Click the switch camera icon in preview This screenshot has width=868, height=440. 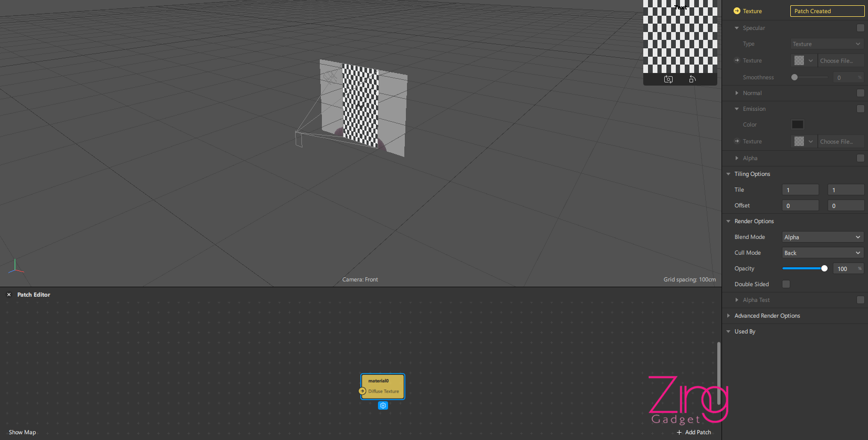click(x=668, y=79)
